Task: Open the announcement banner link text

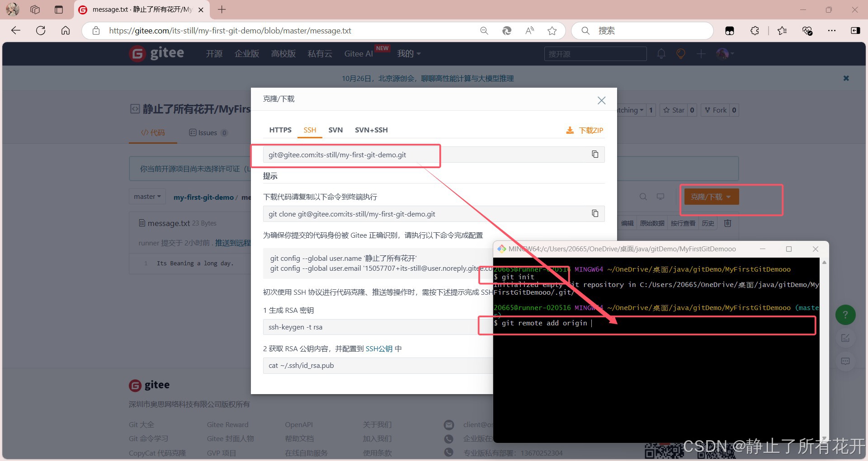Action: (x=428, y=78)
